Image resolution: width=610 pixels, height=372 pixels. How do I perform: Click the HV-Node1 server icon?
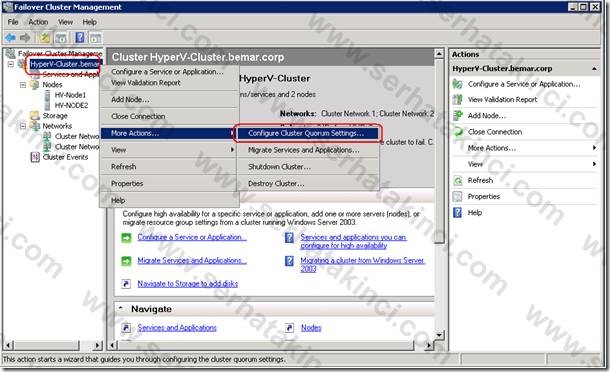point(47,95)
